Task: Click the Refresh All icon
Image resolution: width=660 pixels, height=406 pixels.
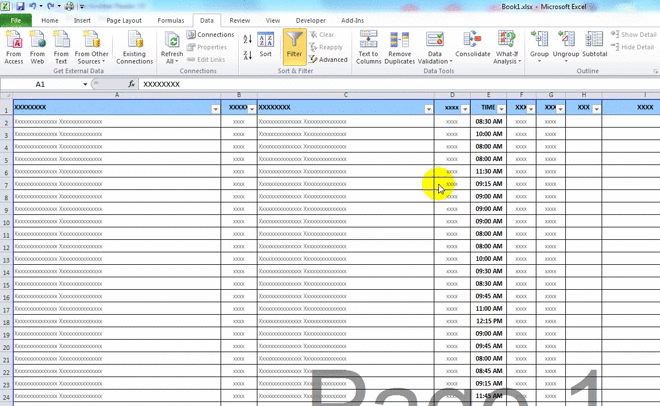Action: tap(172, 47)
